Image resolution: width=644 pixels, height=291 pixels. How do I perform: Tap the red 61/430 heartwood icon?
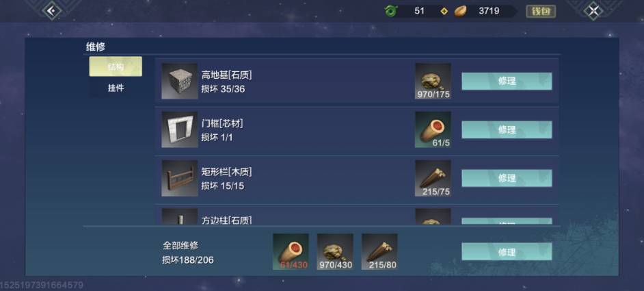pos(291,251)
